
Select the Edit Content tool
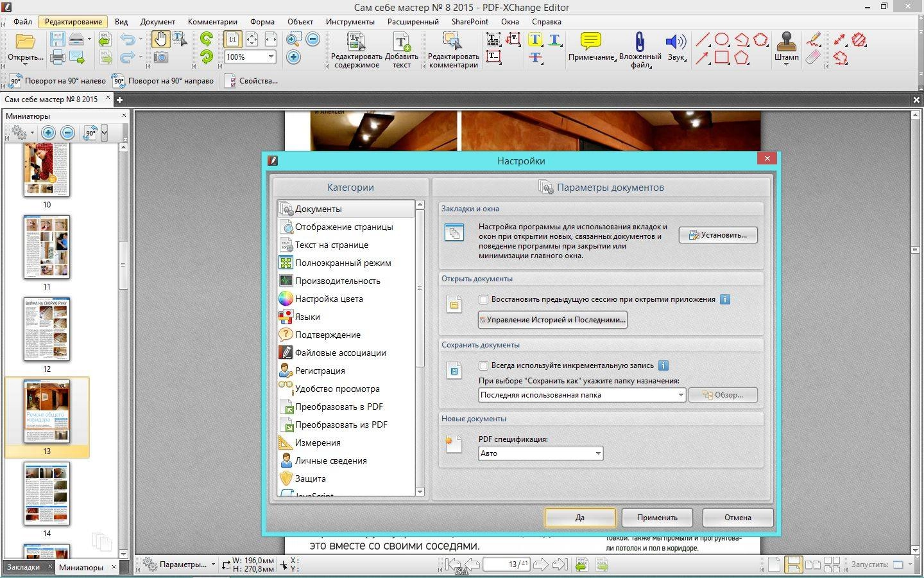(356, 50)
